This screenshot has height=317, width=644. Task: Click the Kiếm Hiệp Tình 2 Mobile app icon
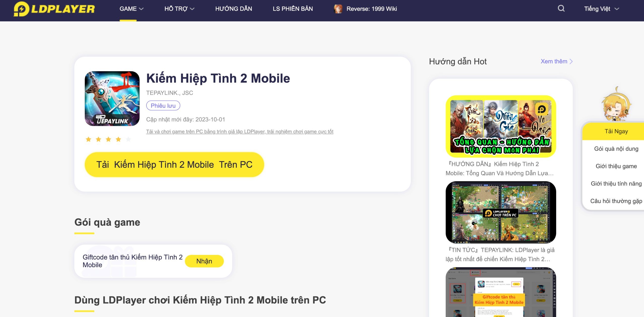(112, 99)
